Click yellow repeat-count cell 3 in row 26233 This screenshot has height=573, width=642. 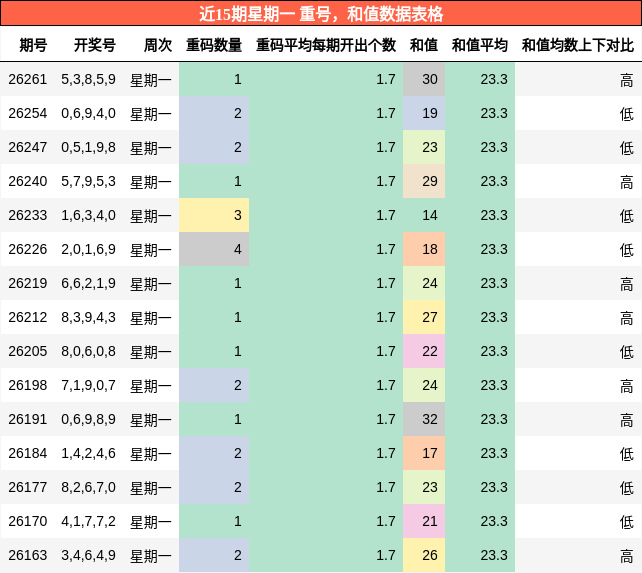214,215
